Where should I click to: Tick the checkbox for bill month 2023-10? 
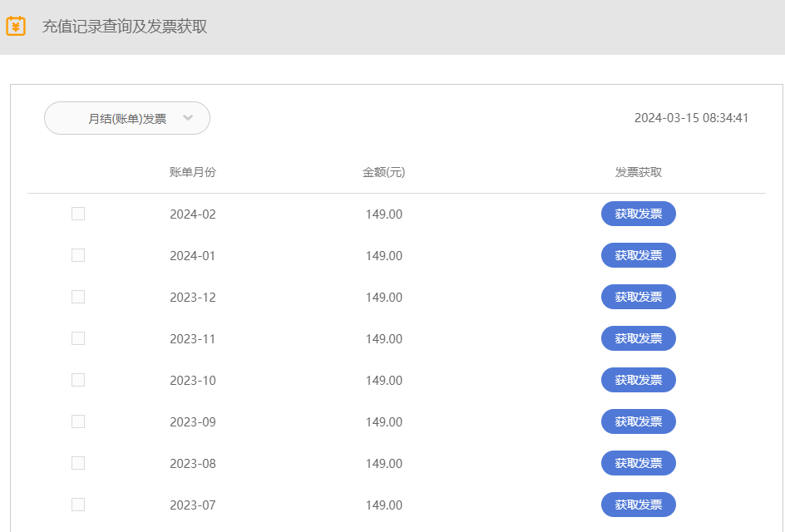tap(78, 380)
